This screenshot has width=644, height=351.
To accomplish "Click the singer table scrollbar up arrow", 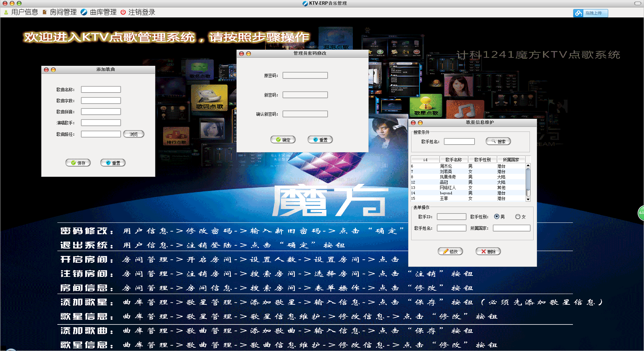I will click(528, 165).
